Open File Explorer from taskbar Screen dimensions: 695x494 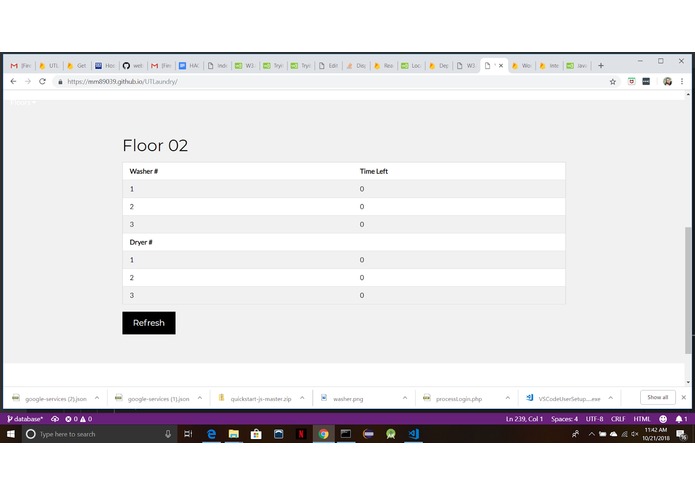pos(234,434)
